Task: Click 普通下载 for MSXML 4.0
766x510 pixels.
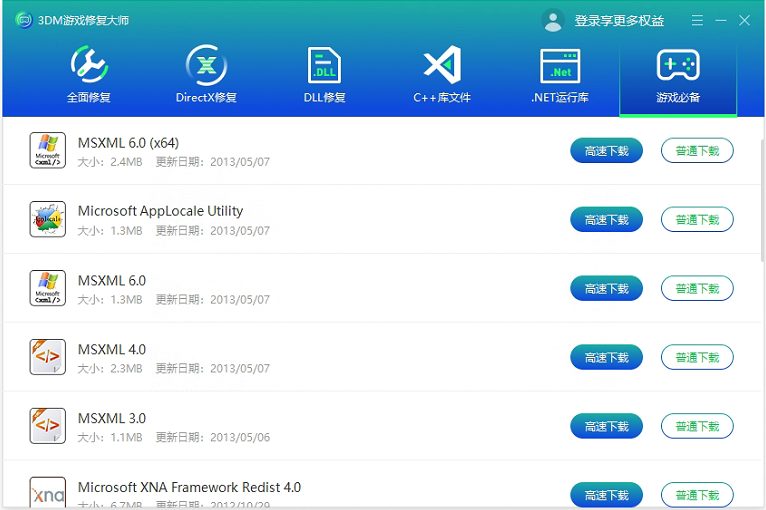Action: pyautogui.click(x=697, y=357)
